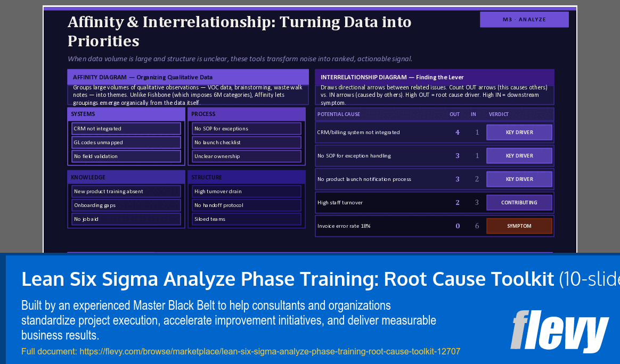The height and width of the screenshot is (364, 620).
Task: Click the M3 · ANALYZE badge
Action: coord(524,19)
